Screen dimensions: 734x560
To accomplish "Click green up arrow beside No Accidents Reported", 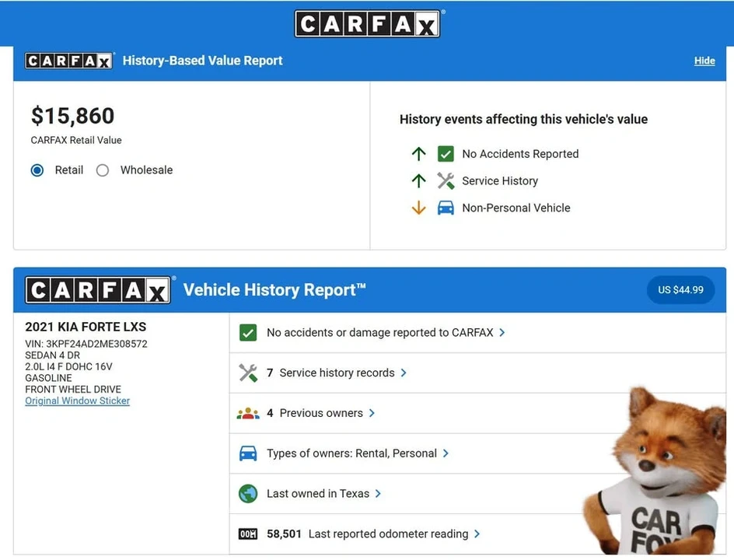I will point(418,153).
